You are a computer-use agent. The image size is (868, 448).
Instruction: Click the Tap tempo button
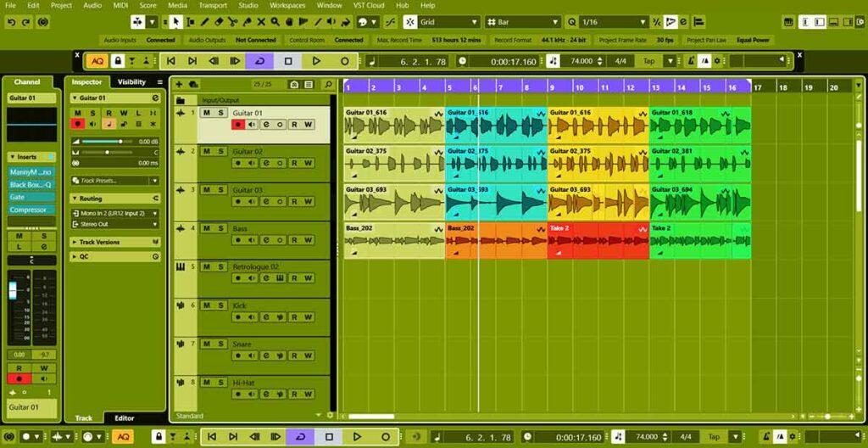648,61
